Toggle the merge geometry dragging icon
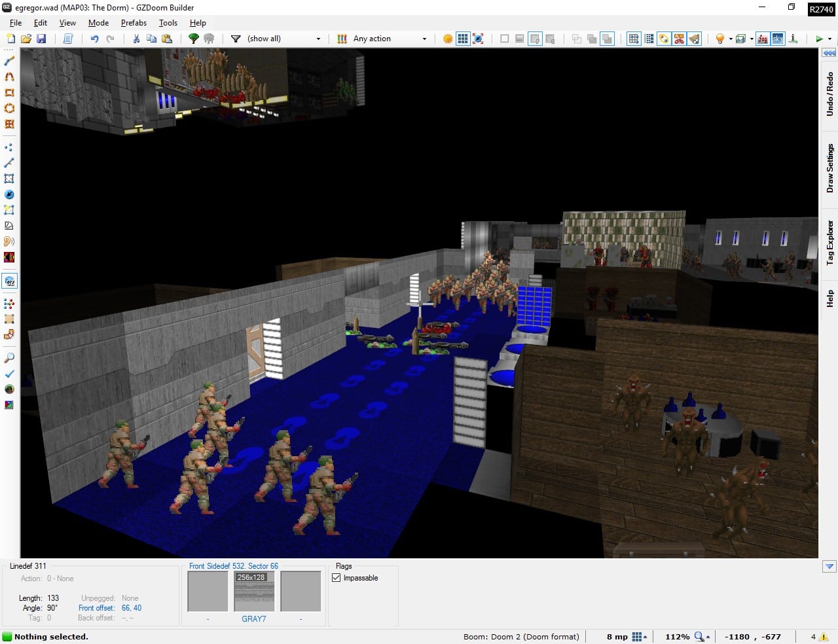The width and height of the screenshot is (838, 644). pyautogui.click(x=592, y=39)
